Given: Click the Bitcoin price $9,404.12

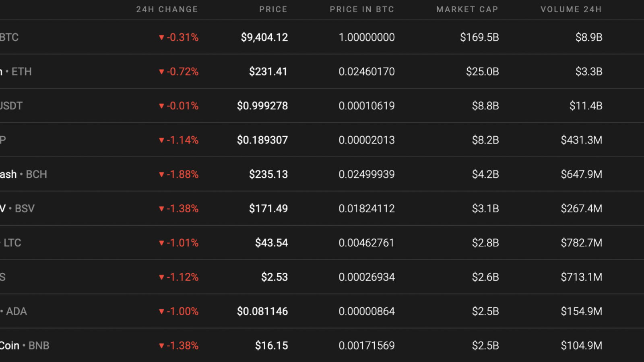Looking at the screenshot, I should pyautogui.click(x=264, y=37).
